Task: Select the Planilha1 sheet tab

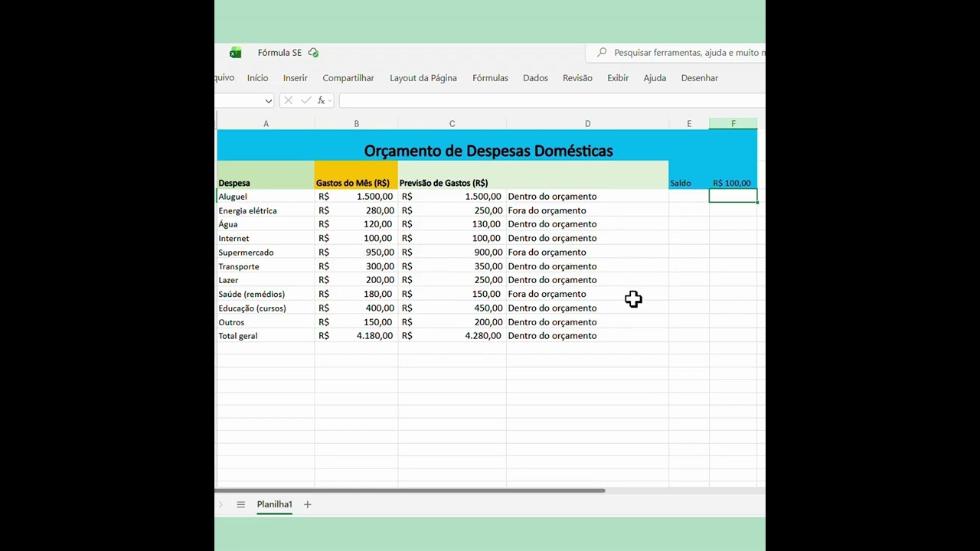Action: click(x=274, y=504)
